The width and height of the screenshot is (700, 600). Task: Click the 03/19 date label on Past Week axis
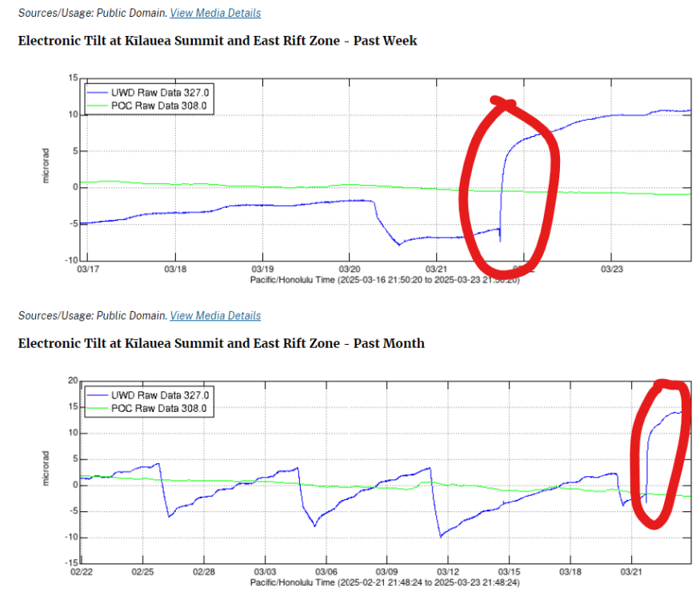pos(262,269)
